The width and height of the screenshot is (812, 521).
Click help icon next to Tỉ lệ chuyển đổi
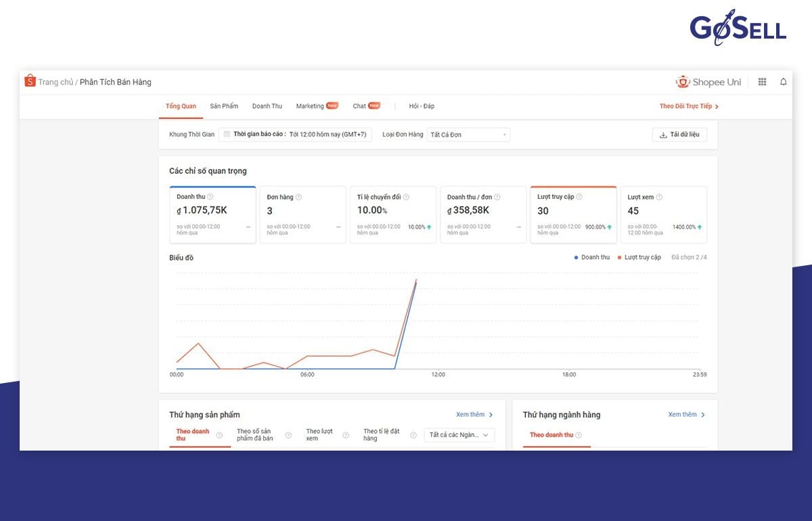tap(406, 197)
